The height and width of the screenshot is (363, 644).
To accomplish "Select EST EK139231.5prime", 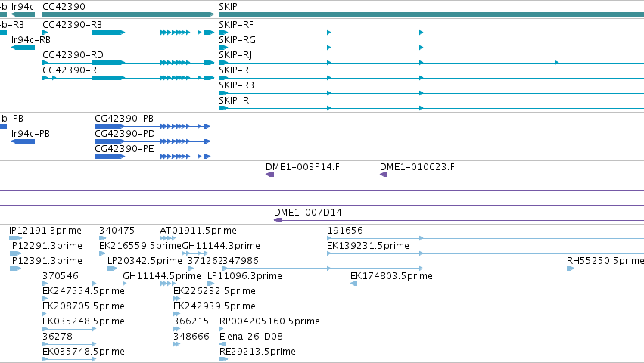I will pos(486,253).
